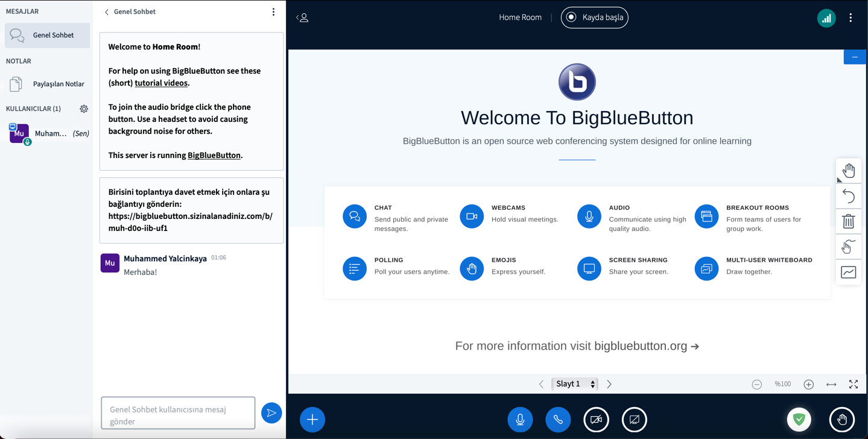
Task: Click the green shield connection icon
Action: pyautogui.click(x=799, y=420)
